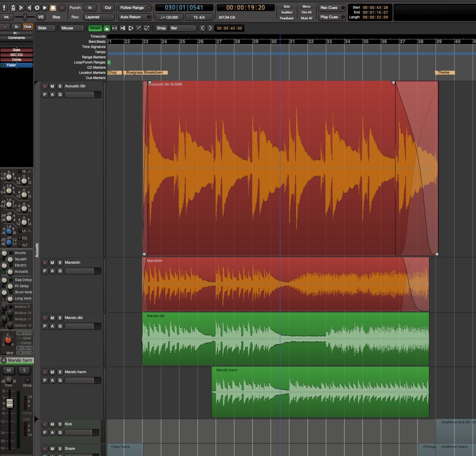Choose the Draw (pencil) tool

click(x=138, y=28)
